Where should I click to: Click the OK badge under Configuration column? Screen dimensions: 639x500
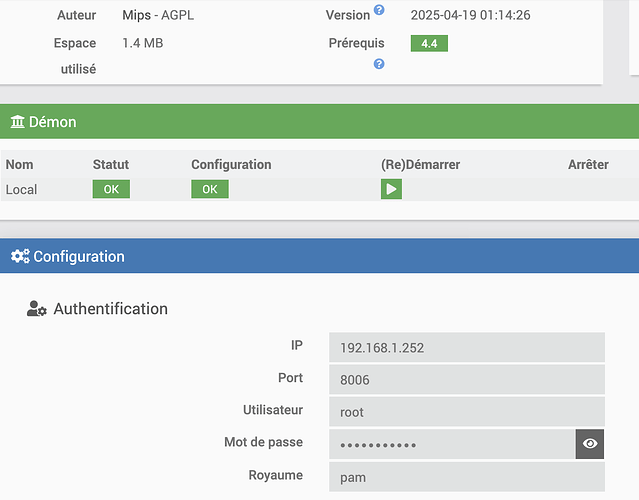tap(210, 189)
